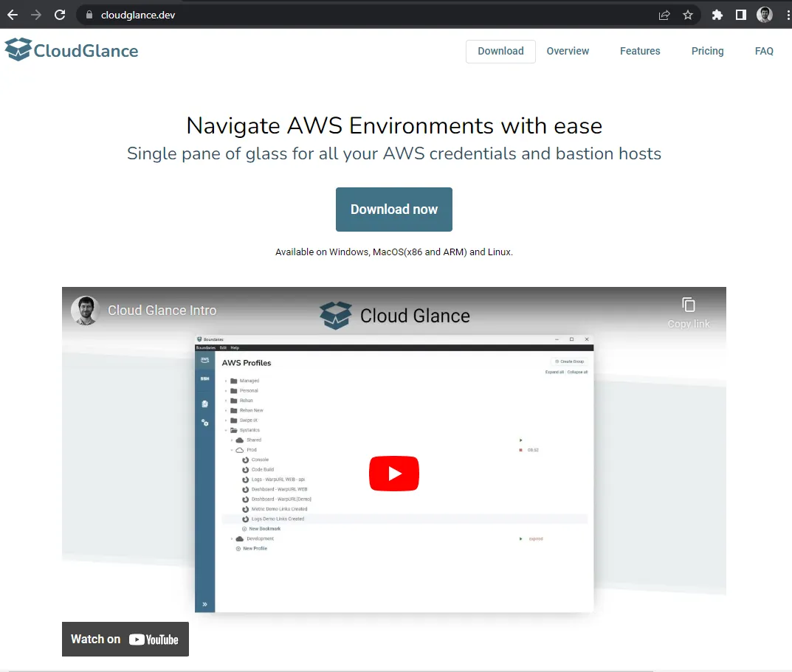792x672 pixels.
Task: Click the Copy link icon on the video
Action: click(688, 304)
